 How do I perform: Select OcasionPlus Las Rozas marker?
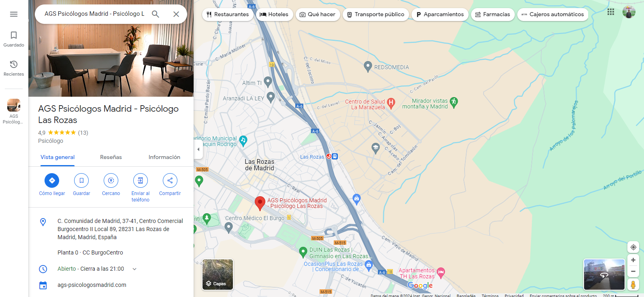[x=369, y=265]
